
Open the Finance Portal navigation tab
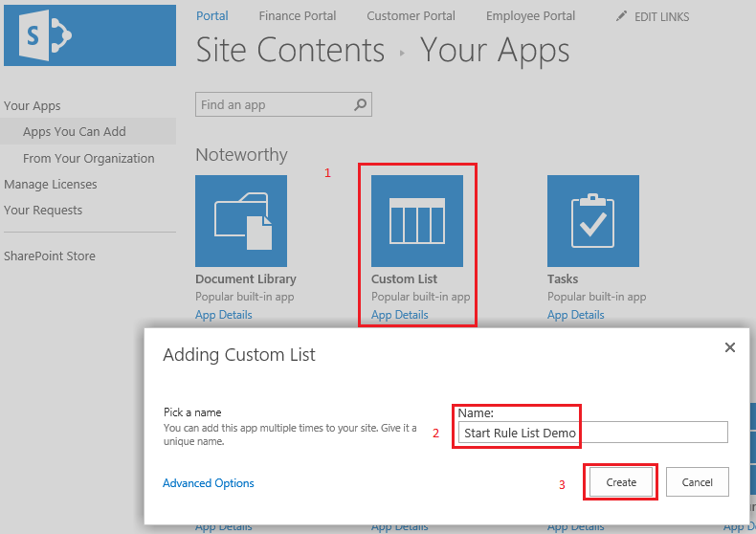pos(298,16)
